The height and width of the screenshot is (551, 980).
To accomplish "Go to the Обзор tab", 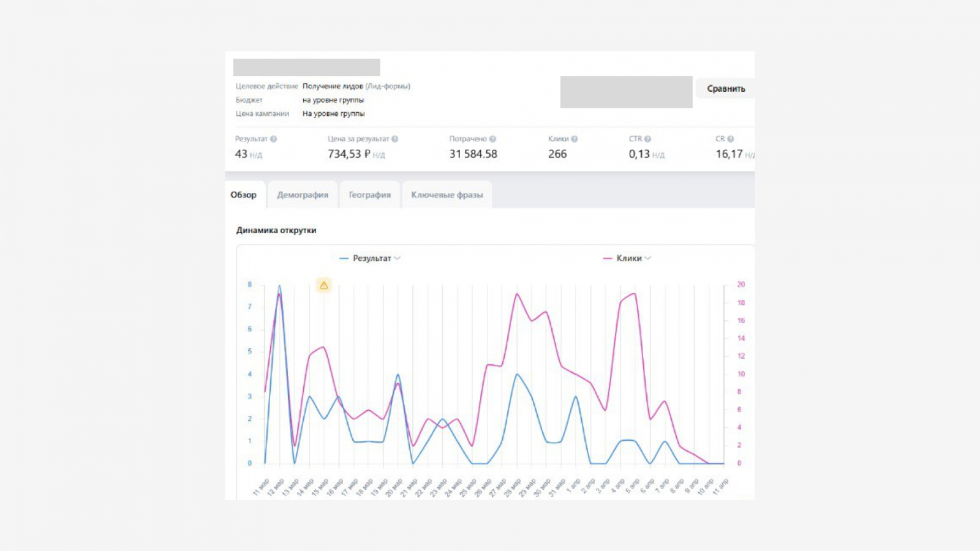I will point(244,195).
